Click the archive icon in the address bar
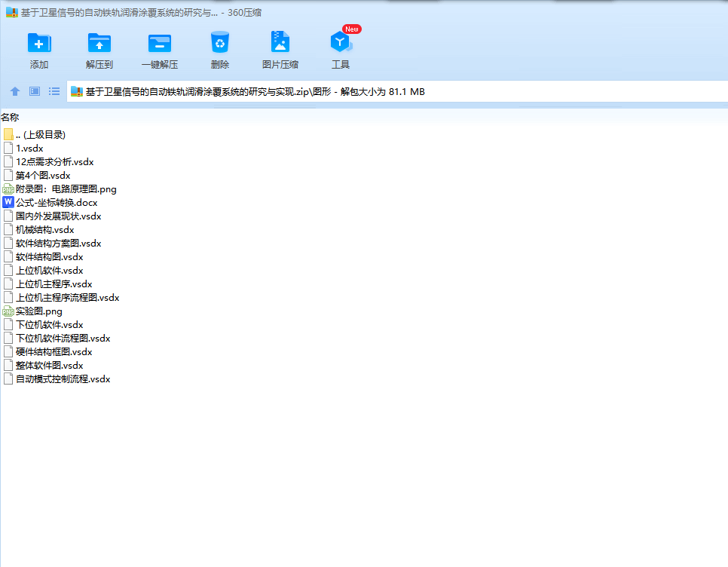The image size is (728, 567). click(77, 91)
